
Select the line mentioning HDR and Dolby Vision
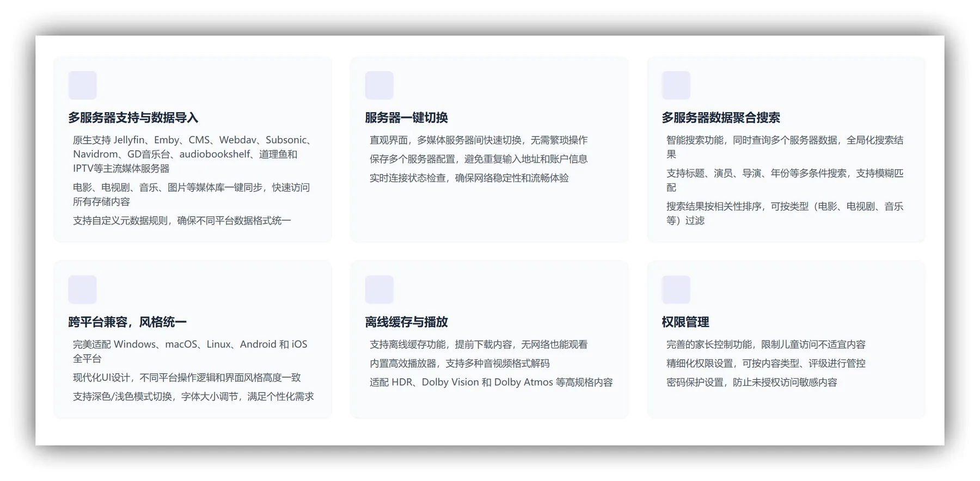(491, 383)
